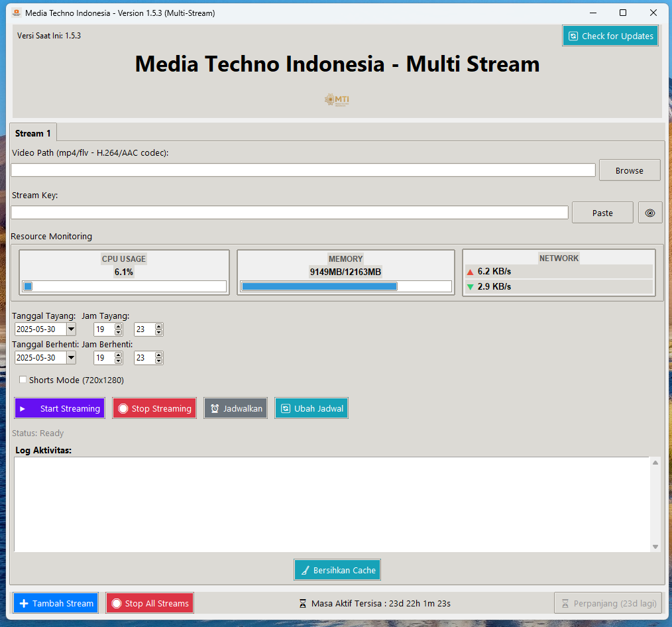
Task: Click inside the Log Aktivitas text area
Action: pos(332,504)
